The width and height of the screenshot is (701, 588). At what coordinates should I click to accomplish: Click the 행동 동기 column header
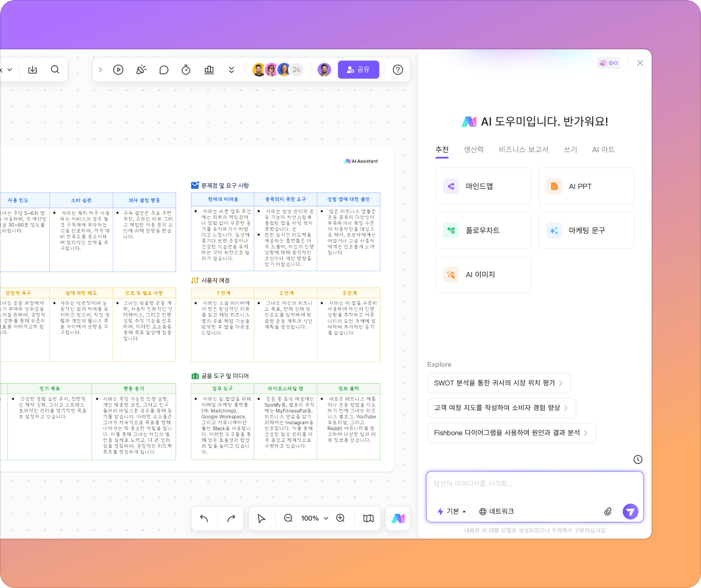point(134,388)
